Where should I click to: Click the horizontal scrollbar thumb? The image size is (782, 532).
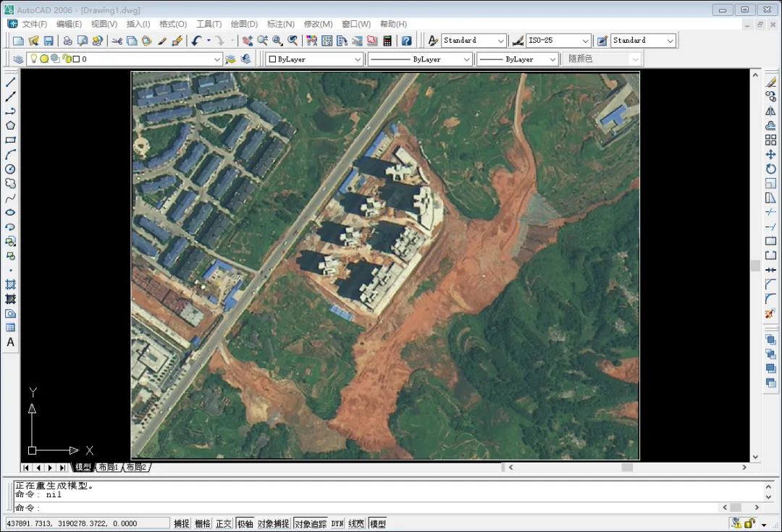click(627, 467)
